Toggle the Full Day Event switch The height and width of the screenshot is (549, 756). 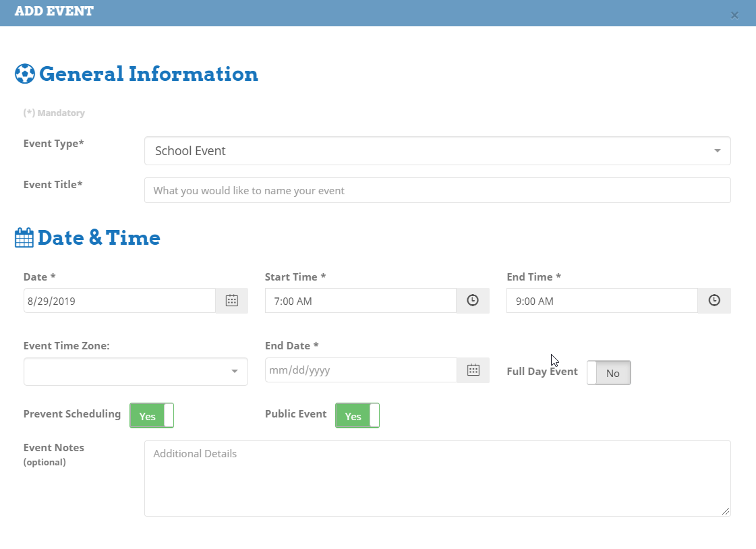coord(608,373)
